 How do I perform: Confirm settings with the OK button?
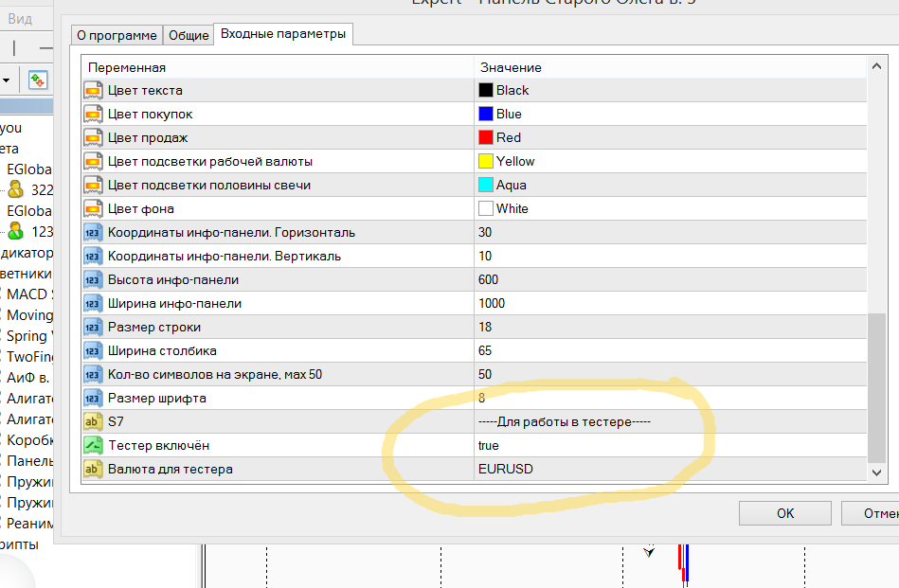pos(785,513)
